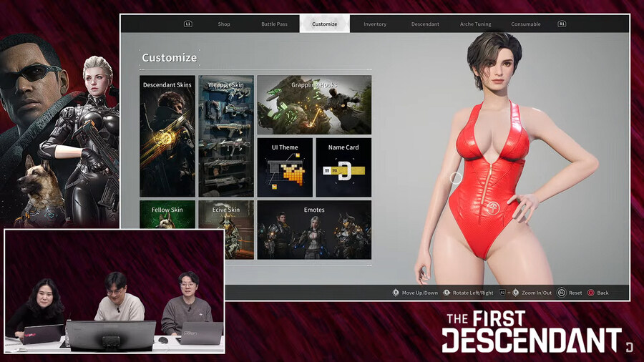The height and width of the screenshot is (362, 644).
Task: Click the Reset R3 icon
Action: tap(562, 293)
